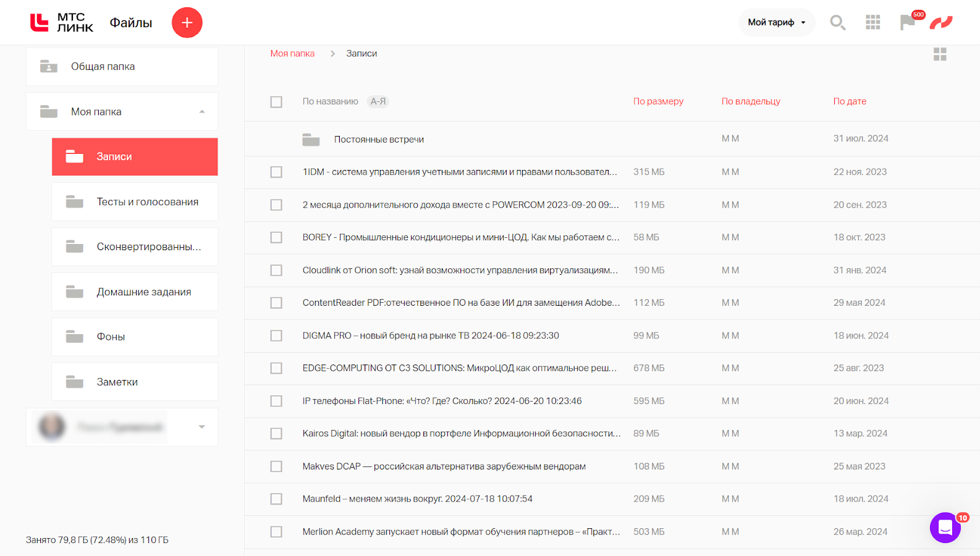Collapse the Моя папка tree arrow
980x556 pixels.
point(202,112)
